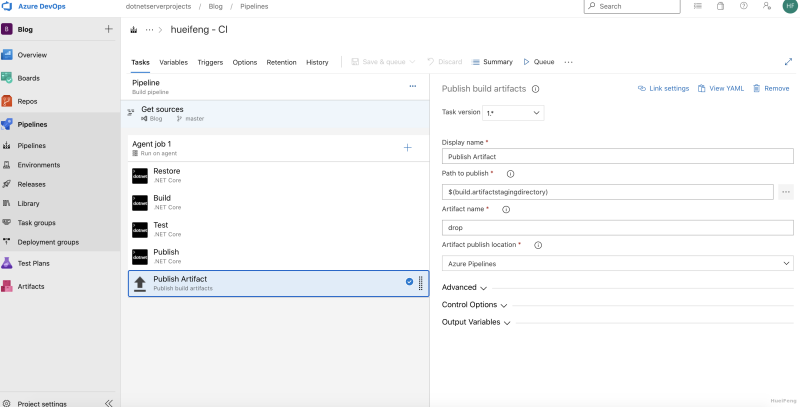Open the work items list icon in header

click(697, 6)
